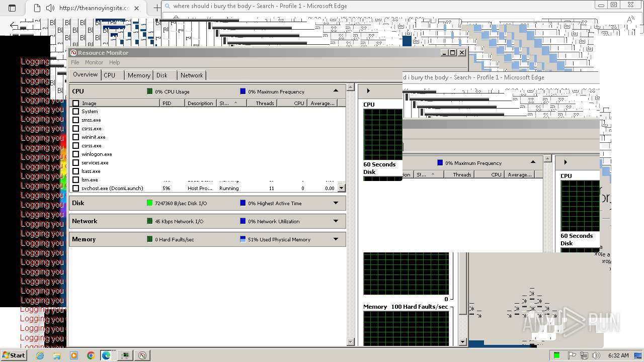The height and width of the screenshot is (362, 644).
Task: Click the graph pane scroll-down arrow
Action: point(463,342)
